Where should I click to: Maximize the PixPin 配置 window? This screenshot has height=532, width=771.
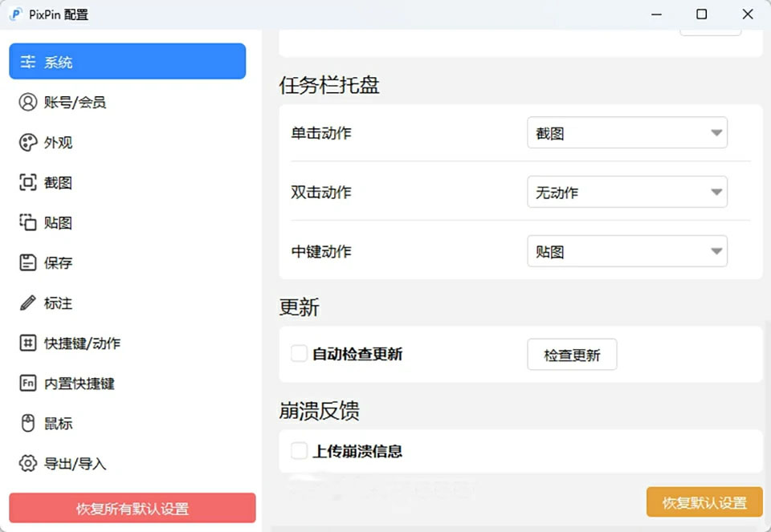(x=701, y=14)
